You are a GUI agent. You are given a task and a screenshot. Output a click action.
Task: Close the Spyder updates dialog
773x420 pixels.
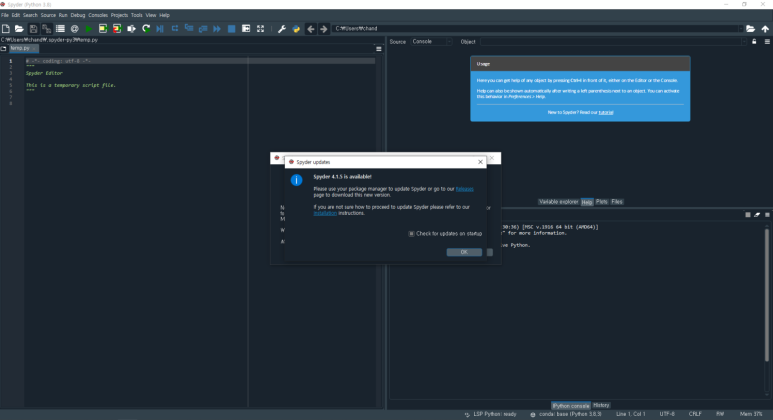480,162
